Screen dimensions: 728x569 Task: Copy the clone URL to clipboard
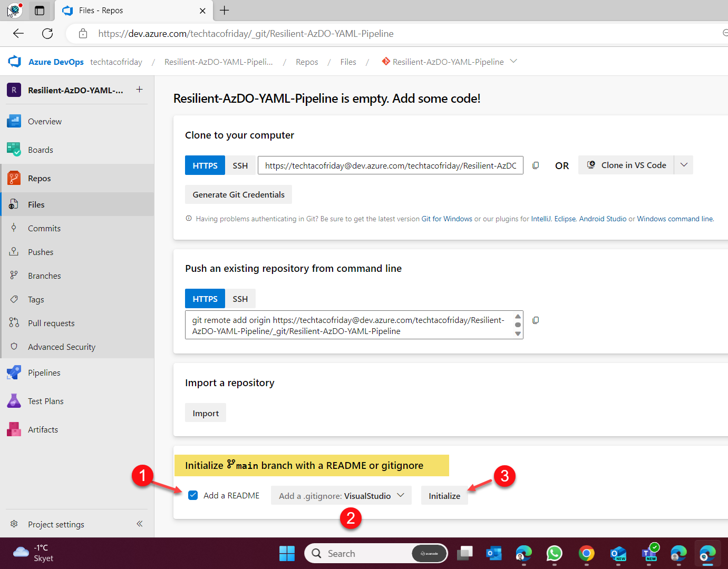536,165
